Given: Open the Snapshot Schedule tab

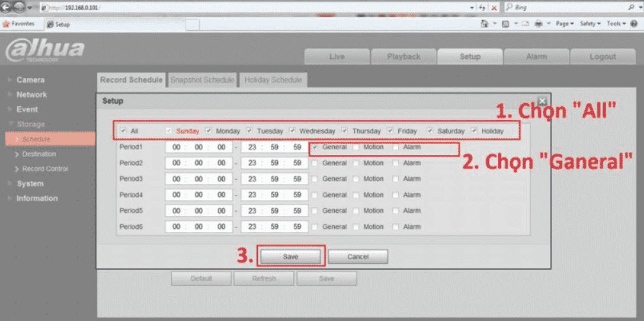Looking at the screenshot, I should click(202, 80).
